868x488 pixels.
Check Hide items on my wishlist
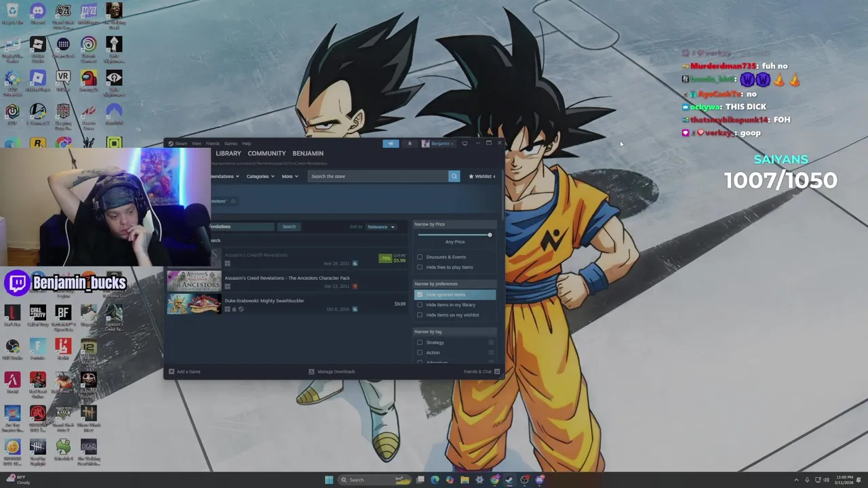420,315
